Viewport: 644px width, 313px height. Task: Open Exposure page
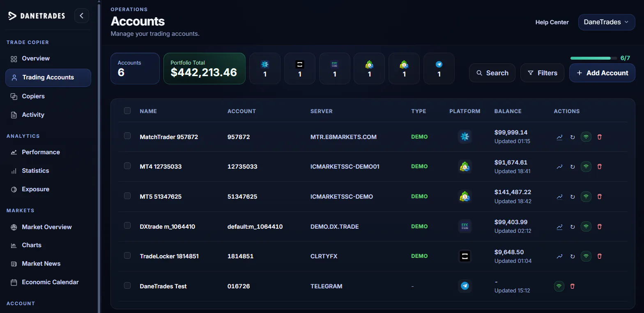48,189
